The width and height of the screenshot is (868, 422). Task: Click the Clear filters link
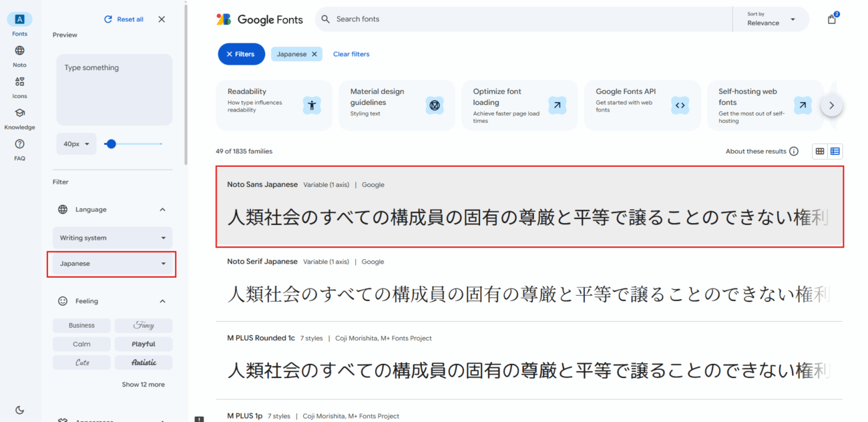coord(351,54)
